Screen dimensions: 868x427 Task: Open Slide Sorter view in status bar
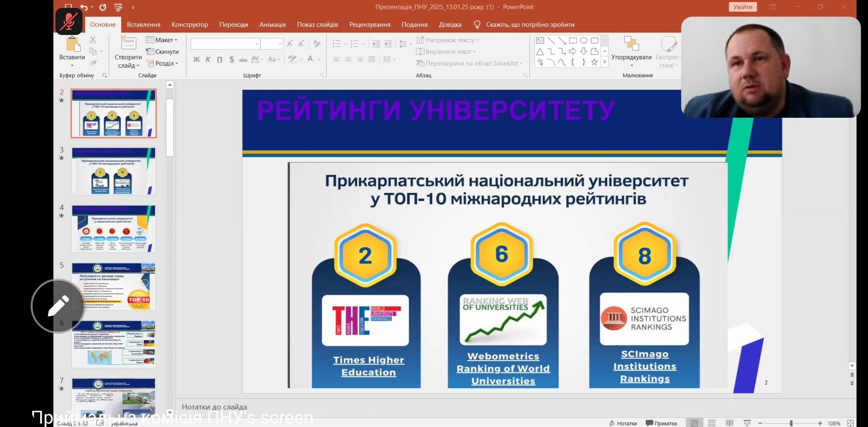[x=712, y=423]
